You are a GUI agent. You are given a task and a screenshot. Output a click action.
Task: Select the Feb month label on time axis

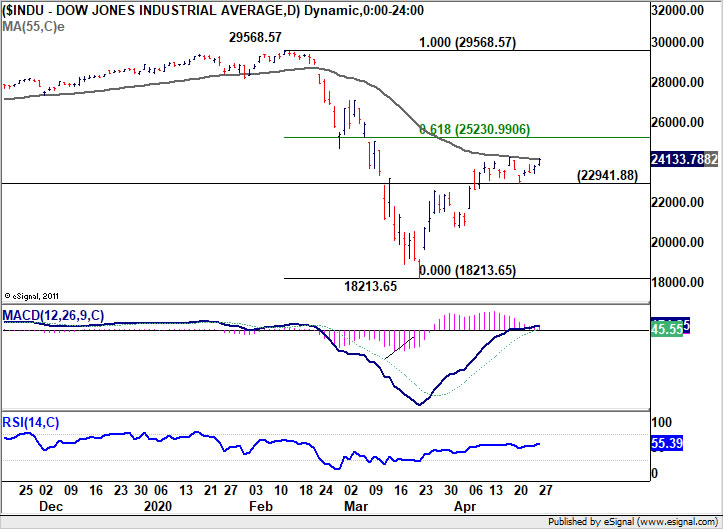(261, 506)
